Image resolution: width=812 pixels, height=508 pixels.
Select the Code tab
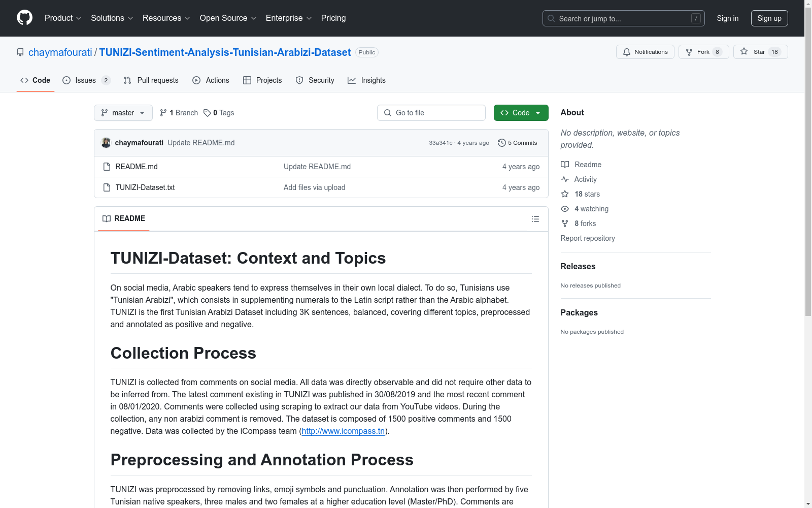click(36, 80)
